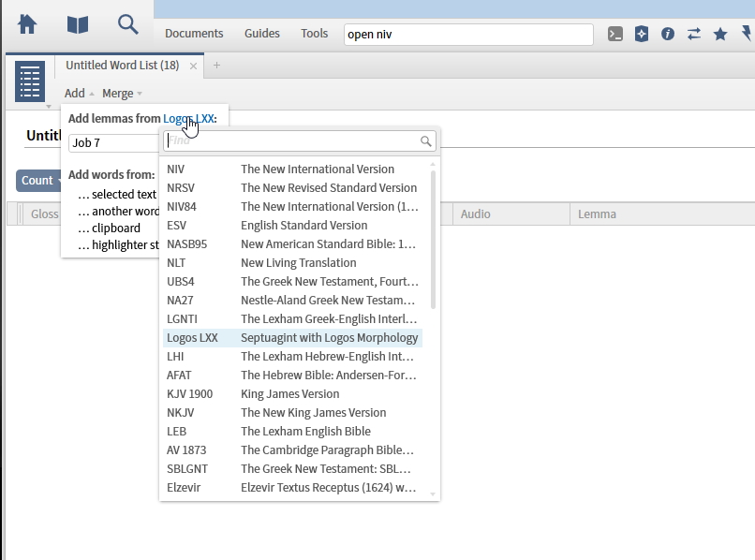
Task: Open the Library book icon
Action: (78, 24)
